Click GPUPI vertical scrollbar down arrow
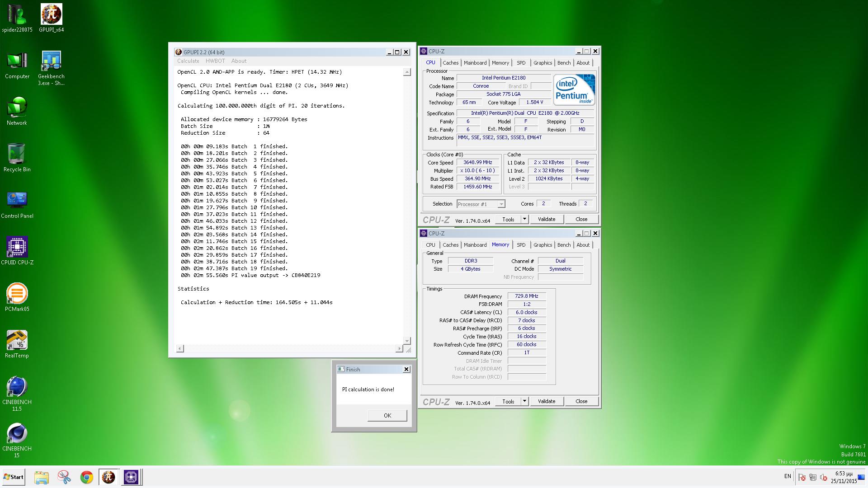Screen dimensions: 868x488 coord(407,341)
